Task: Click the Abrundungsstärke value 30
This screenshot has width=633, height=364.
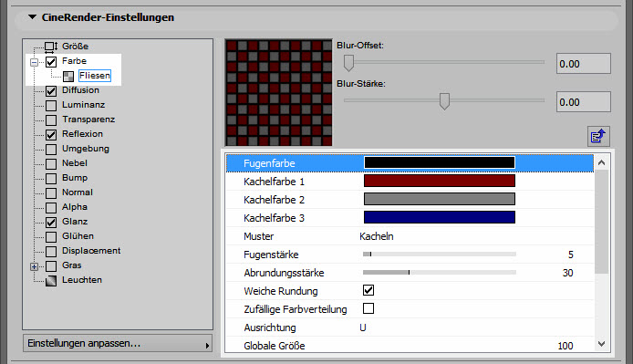Action: pos(567,273)
